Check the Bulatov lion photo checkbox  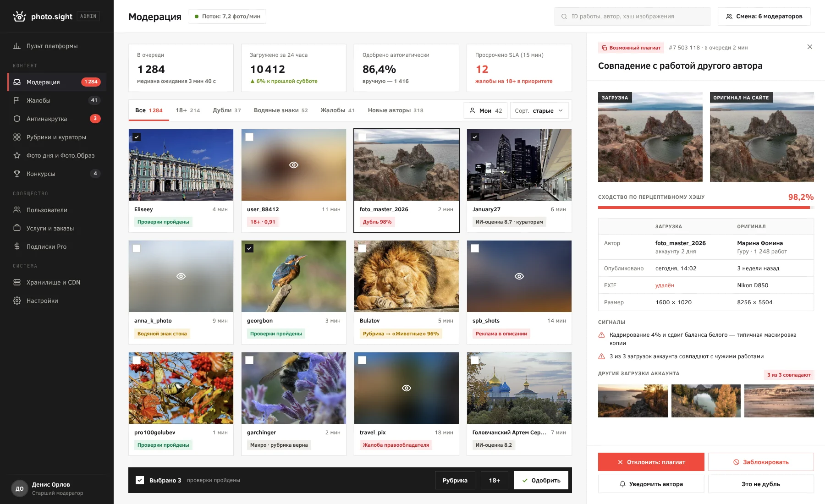point(362,248)
